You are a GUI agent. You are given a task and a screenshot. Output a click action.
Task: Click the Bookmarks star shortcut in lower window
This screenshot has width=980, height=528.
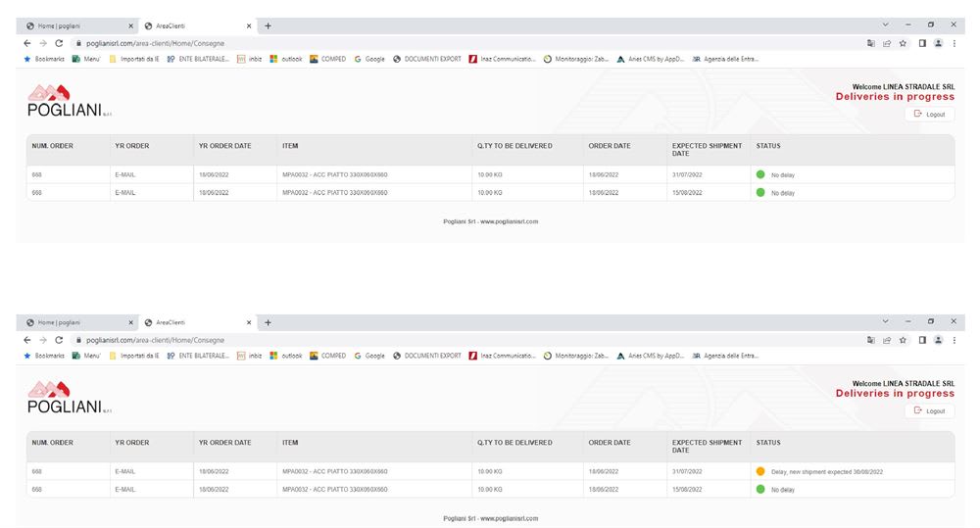click(44, 356)
